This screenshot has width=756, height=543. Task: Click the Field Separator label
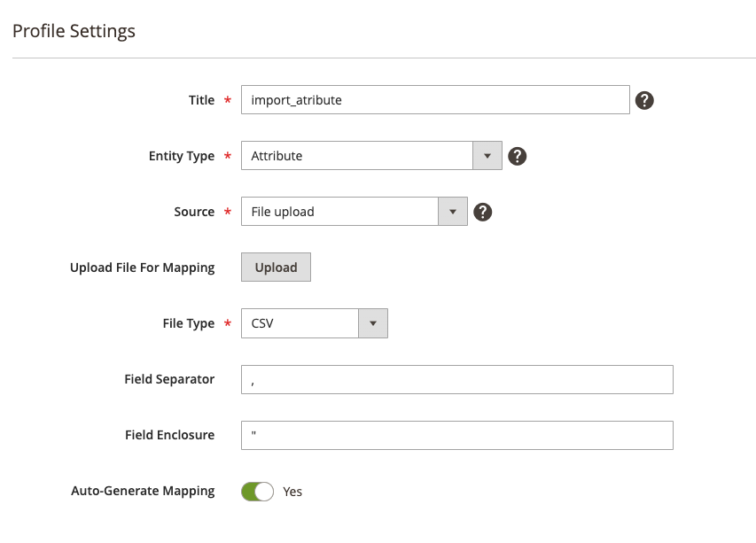point(169,379)
